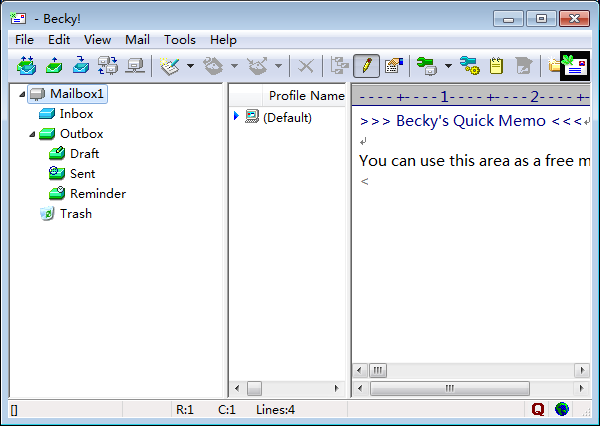Open the Inbox folder
The image size is (600, 426).
pos(76,114)
